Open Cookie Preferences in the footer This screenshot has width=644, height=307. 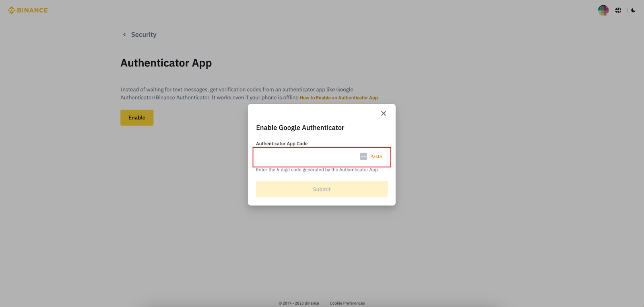coord(347,303)
